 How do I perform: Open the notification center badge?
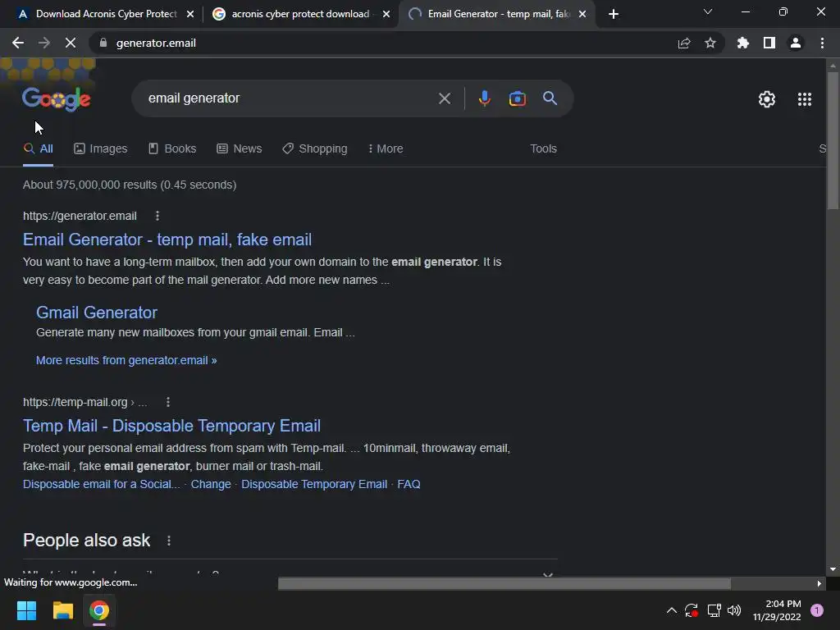pos(817,610)
